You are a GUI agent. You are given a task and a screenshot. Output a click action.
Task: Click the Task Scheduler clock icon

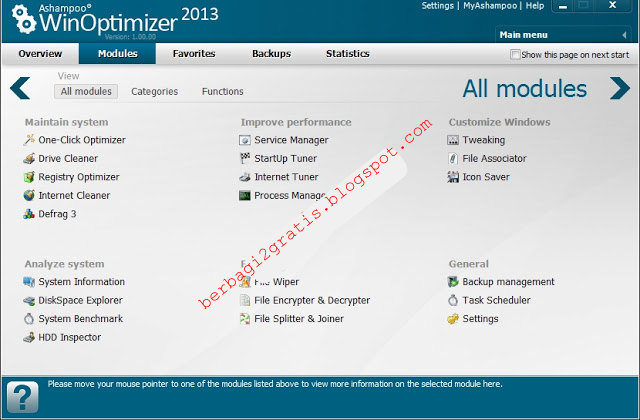tap(453, 300)
